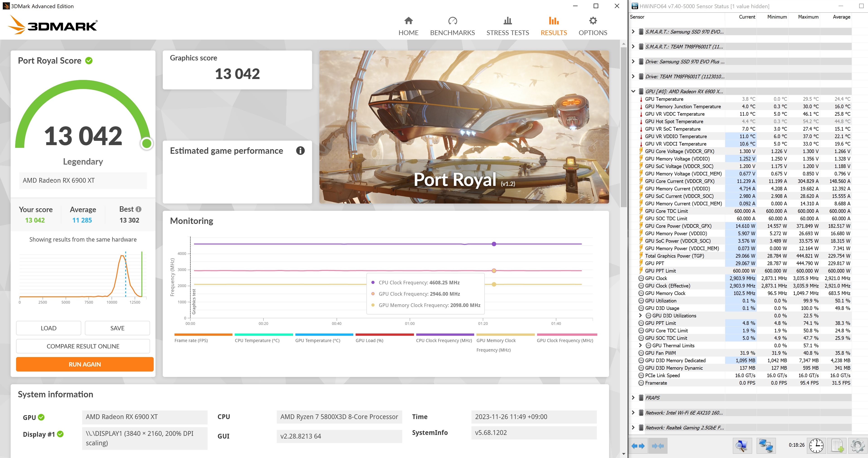Click the HWiNFO collapse columns arrows icon
Viewport: 868px width, 458px height.
click(x=658, y=446)
